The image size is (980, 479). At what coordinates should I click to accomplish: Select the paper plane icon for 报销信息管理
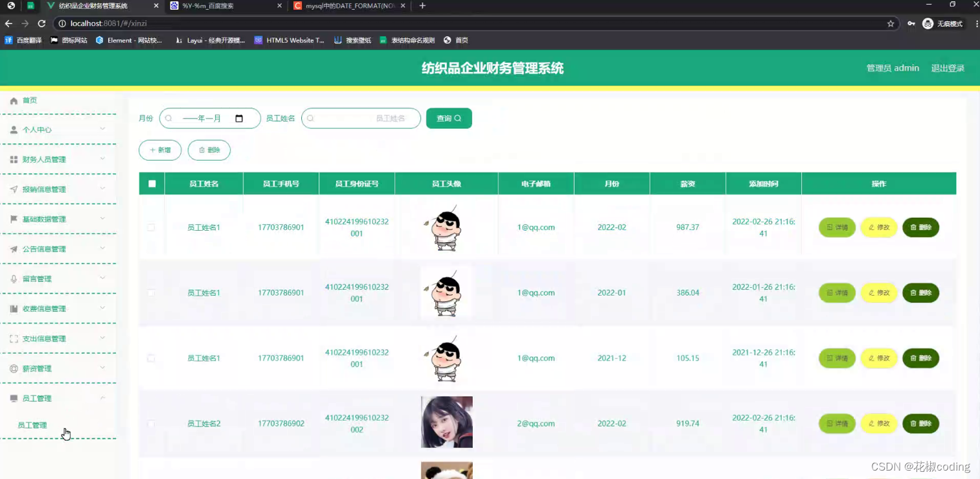[13, 189]
